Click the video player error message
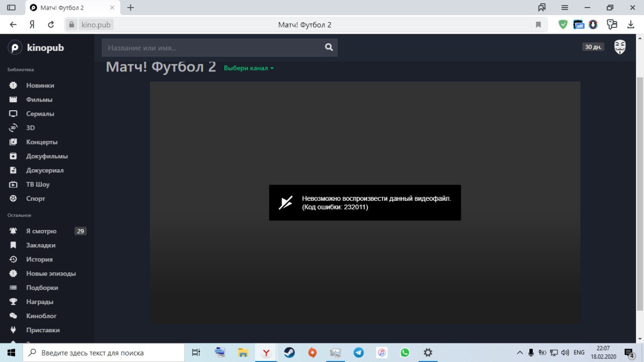This screenshot has height=362, width=644. [x=365, y=202]
